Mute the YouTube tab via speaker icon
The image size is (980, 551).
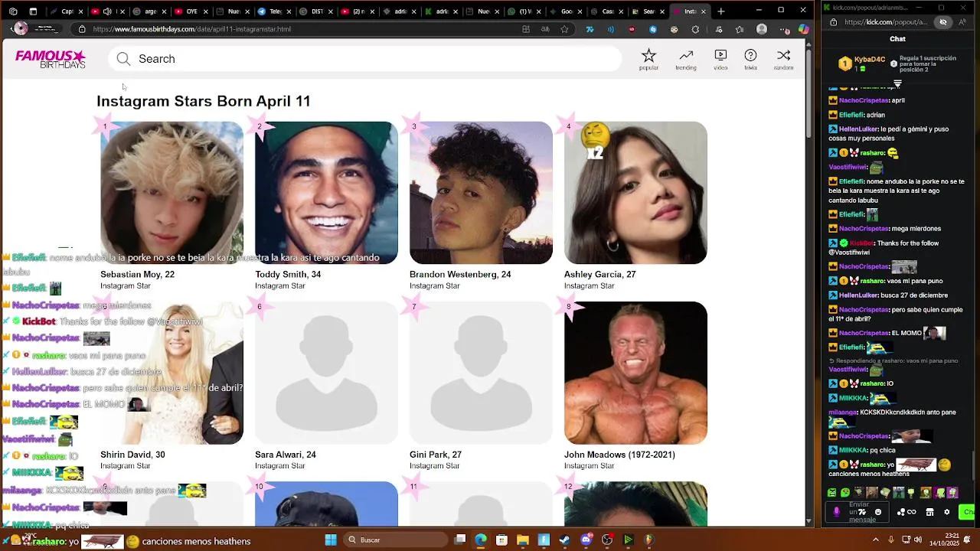pyautogui.click(x=107, y=11)
